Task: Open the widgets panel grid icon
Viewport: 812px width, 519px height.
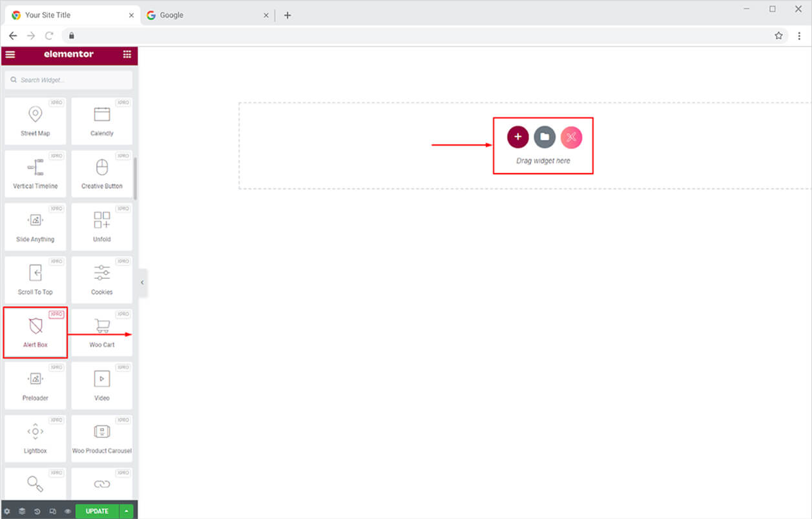Action: coord(127,55)
